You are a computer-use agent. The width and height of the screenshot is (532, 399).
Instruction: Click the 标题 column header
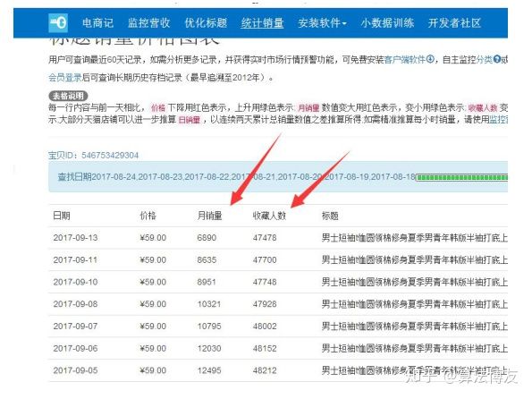coord(330,216)
